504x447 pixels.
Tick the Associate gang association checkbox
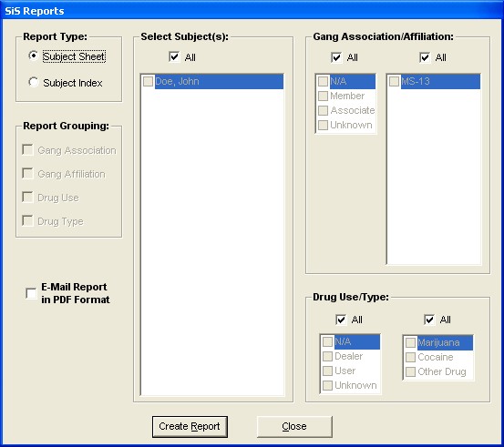tap(323, 110)
